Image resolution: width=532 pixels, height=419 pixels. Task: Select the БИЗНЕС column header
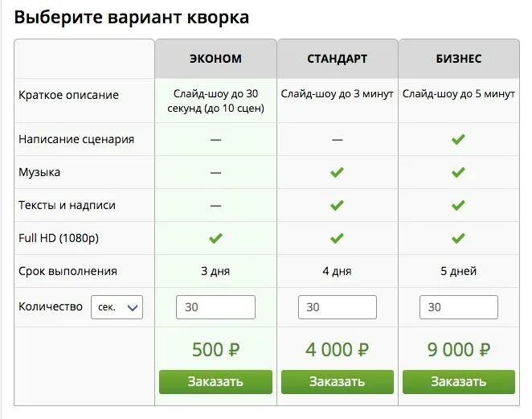459,59
